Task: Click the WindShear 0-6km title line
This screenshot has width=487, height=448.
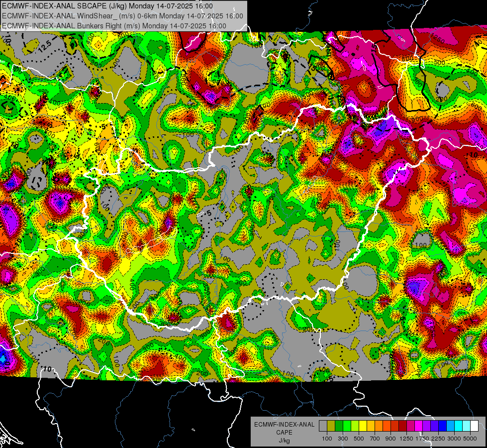Action: pos(122,16)
